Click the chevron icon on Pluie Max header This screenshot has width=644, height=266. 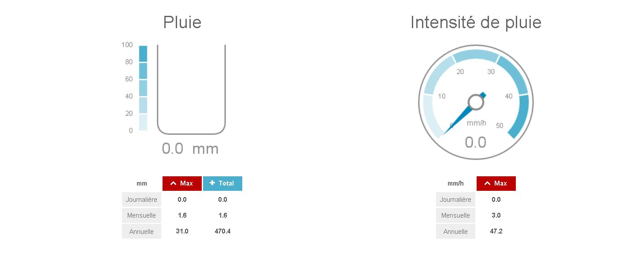tap(173, 183)
